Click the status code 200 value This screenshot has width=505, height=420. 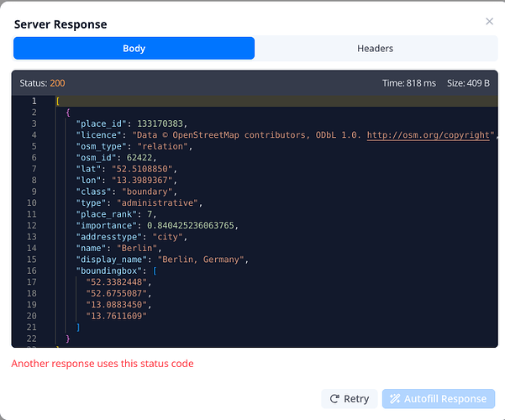(57, 83)
